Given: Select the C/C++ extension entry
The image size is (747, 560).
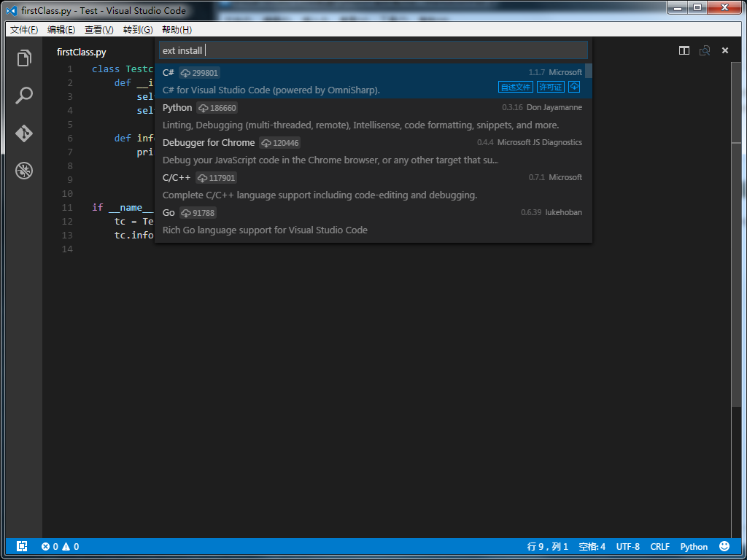Looking at the screenshot, I should [373, 186].
